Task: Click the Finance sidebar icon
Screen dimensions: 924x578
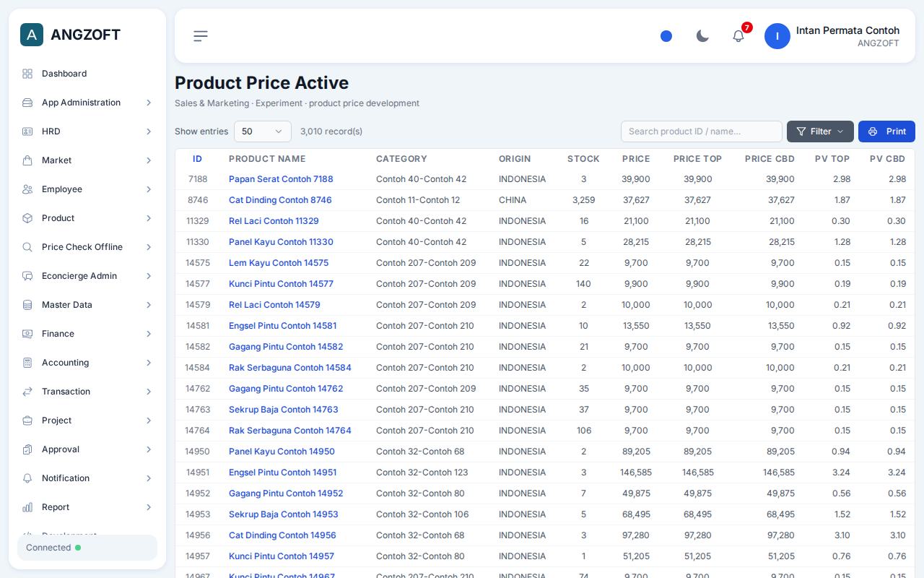Action: 27,334
